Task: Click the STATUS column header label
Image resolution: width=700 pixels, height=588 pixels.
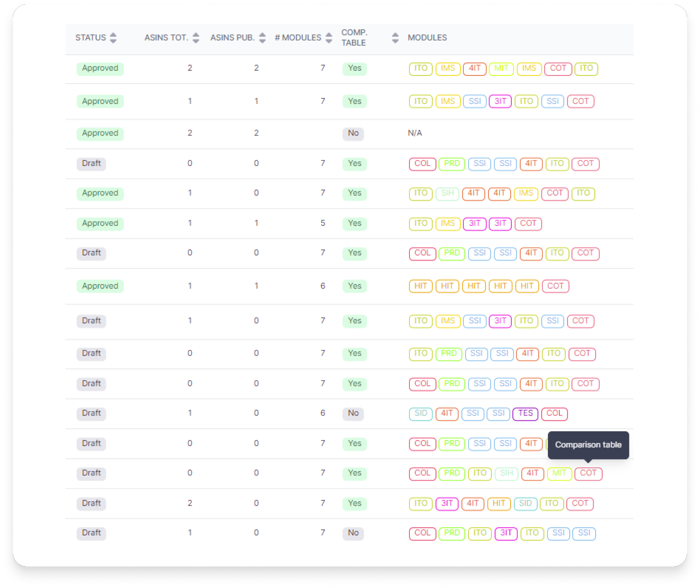Action: click(91, 38)
